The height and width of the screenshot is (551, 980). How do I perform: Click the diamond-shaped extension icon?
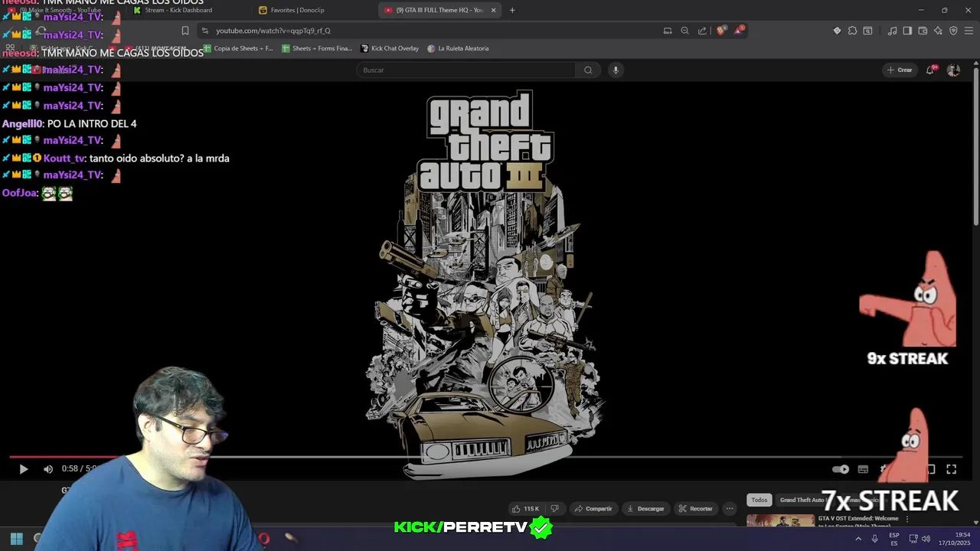837,31
